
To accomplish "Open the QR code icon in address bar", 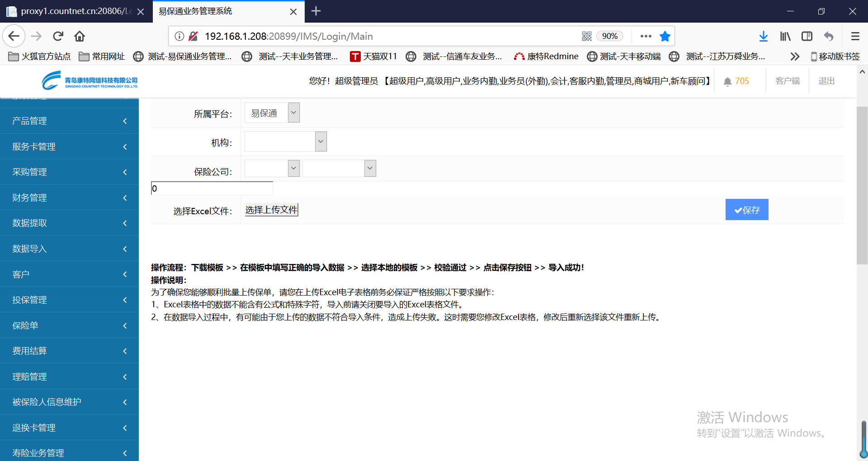I will pyautogui.click(x=587, y=36).
